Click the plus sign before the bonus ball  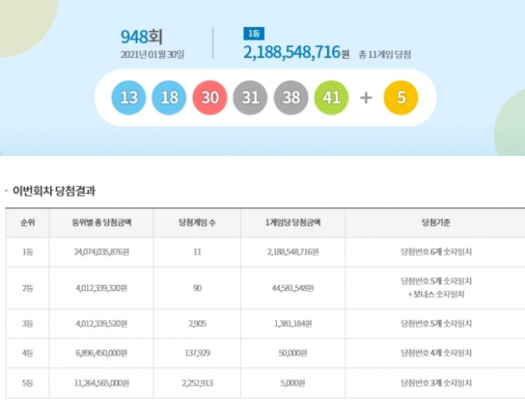tap(366, 98)
